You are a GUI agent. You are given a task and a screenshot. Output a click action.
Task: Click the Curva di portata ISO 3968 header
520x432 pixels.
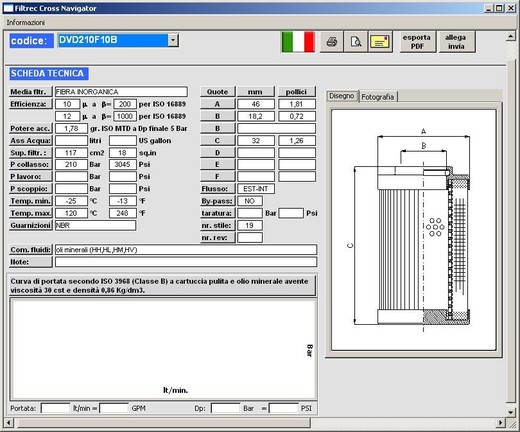162,285
